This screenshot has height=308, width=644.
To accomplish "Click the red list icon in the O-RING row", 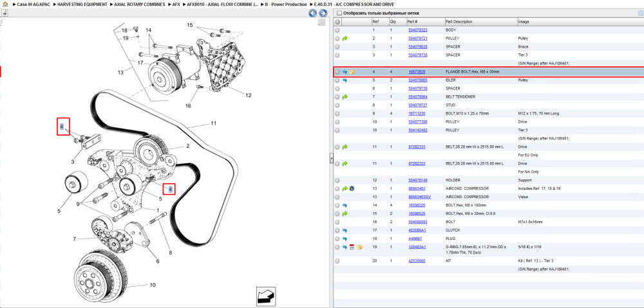I will [x=352, y=247].
